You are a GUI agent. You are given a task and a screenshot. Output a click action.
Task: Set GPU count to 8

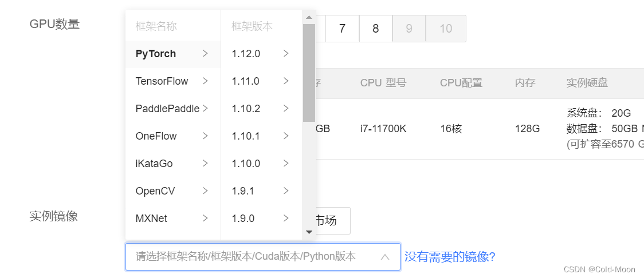click(375, 28)
